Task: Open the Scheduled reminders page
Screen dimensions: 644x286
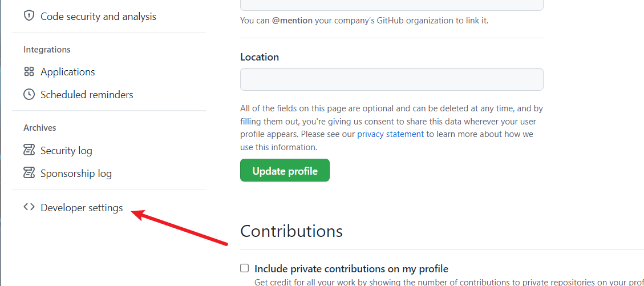Action: tap(87, 95)
